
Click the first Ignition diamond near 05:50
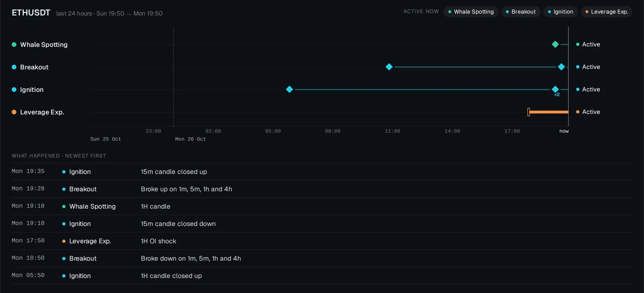[x=289, y=89]
